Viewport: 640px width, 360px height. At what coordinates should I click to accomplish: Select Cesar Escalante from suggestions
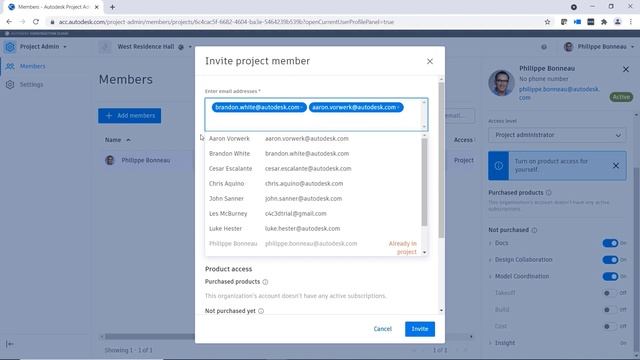tap(313, 169)
